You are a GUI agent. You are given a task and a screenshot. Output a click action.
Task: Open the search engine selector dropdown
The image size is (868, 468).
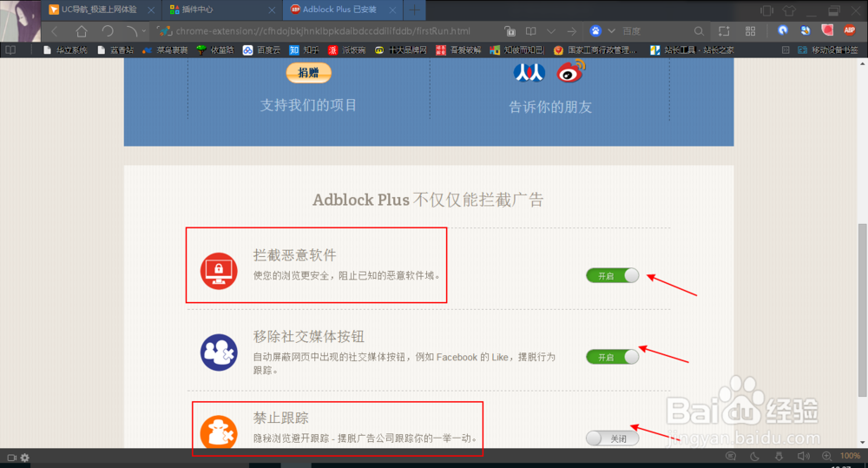[x=611, y=31]
